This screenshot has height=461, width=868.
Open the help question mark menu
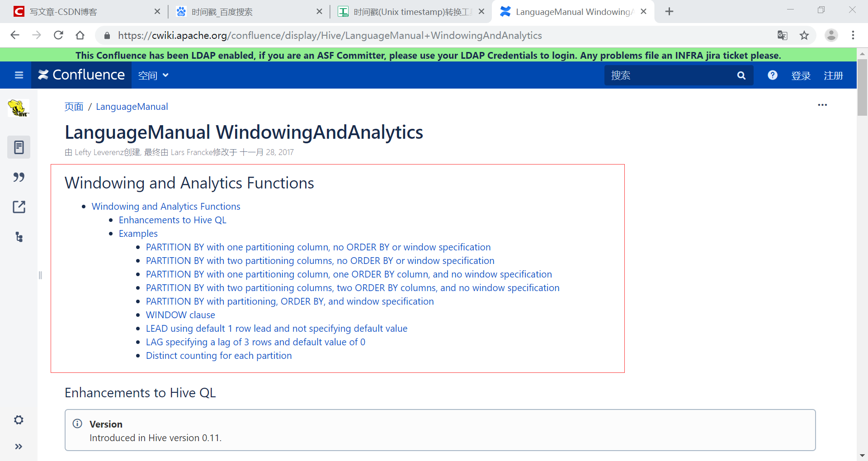click(x=773, y=75)
